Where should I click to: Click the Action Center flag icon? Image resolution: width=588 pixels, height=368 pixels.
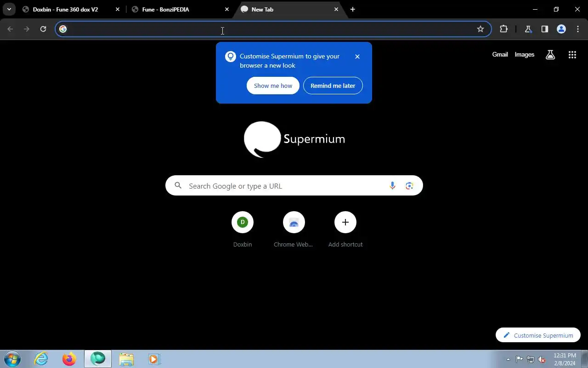(x=519, y=359)
